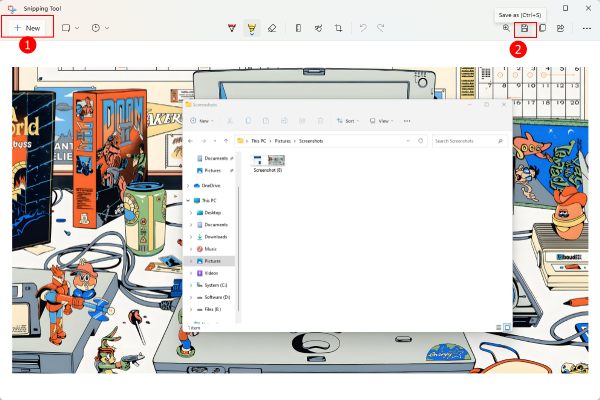600x400 pixels.
Task: Click This PC in the Explorer address bar
Action: pyautogui.click(x=258, y=141)
